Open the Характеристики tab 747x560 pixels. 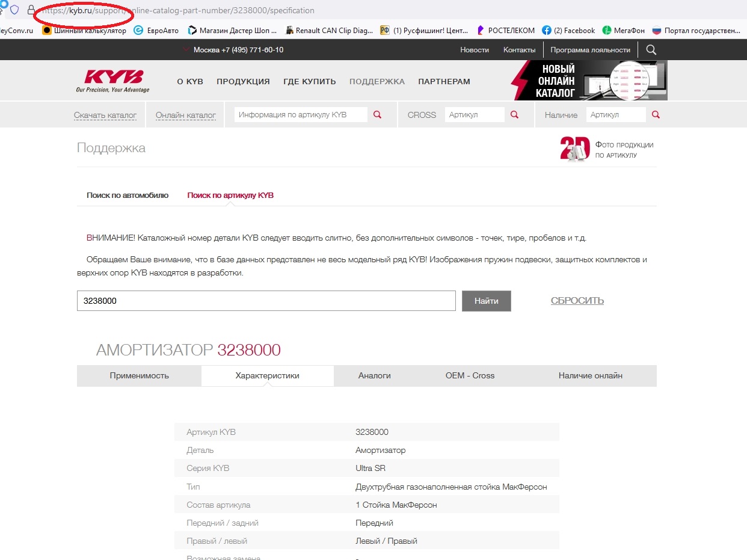coord(268,375)
